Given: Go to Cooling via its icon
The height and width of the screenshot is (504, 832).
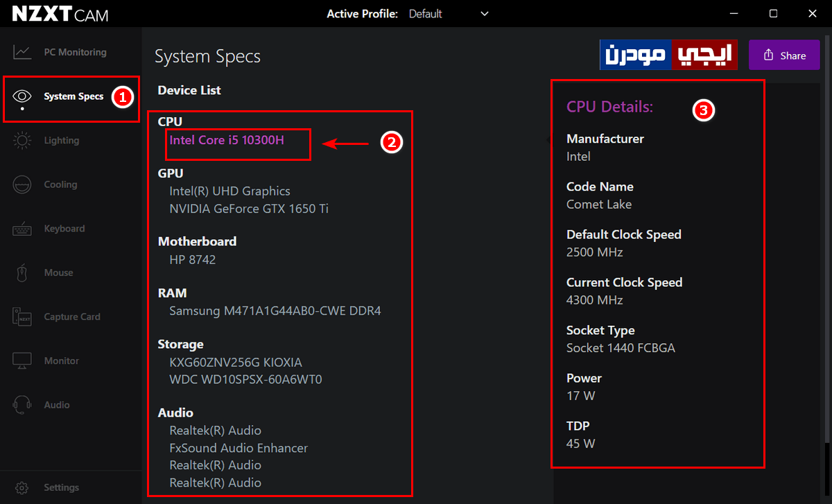Looking at the screenshot, I should pyautogui.click(x=22, y=184).
